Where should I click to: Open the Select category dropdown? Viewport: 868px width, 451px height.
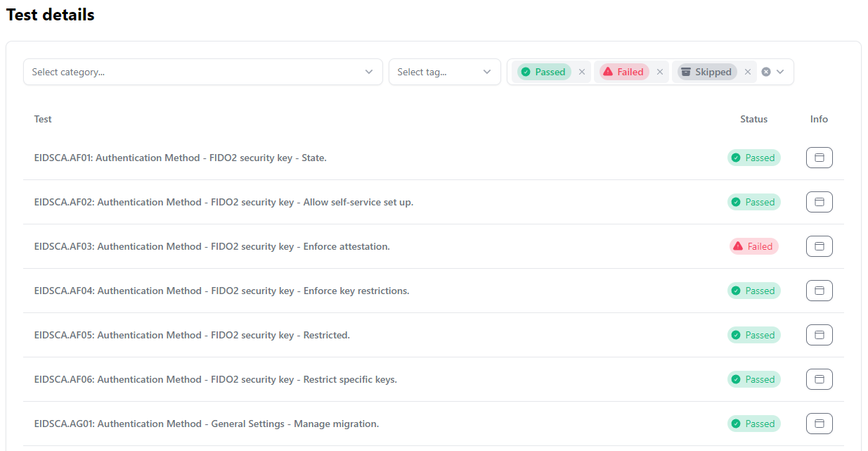click(203, 72)
